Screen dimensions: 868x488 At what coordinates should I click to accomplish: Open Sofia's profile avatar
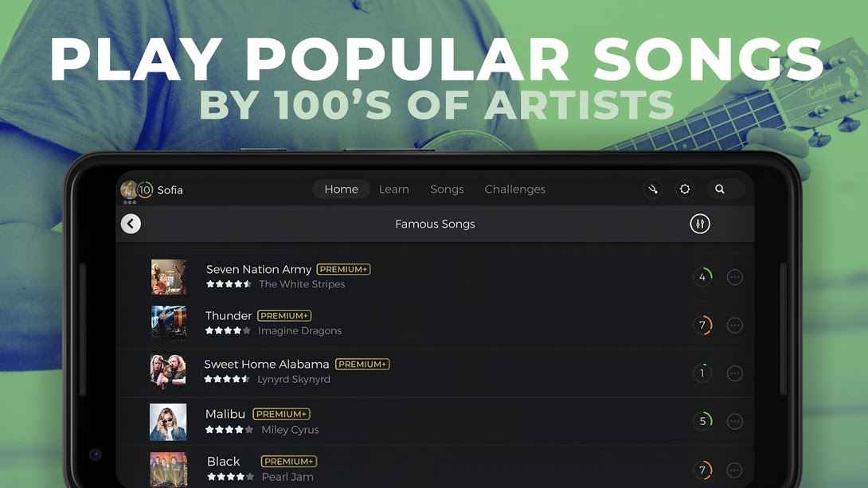(129, 189)
